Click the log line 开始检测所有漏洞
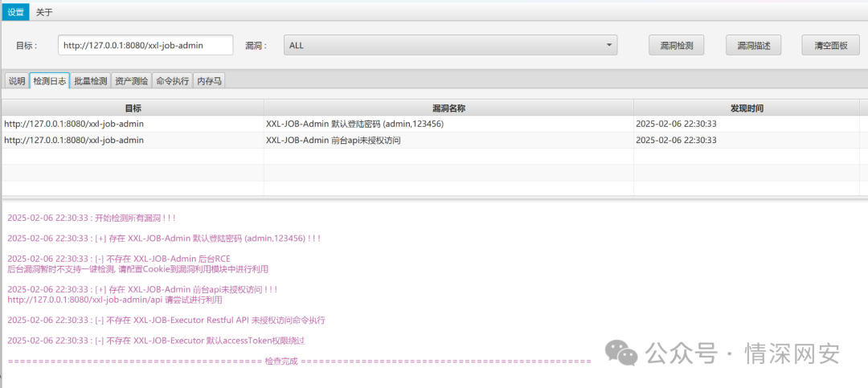Screen dimensions: 868x388 92,218
